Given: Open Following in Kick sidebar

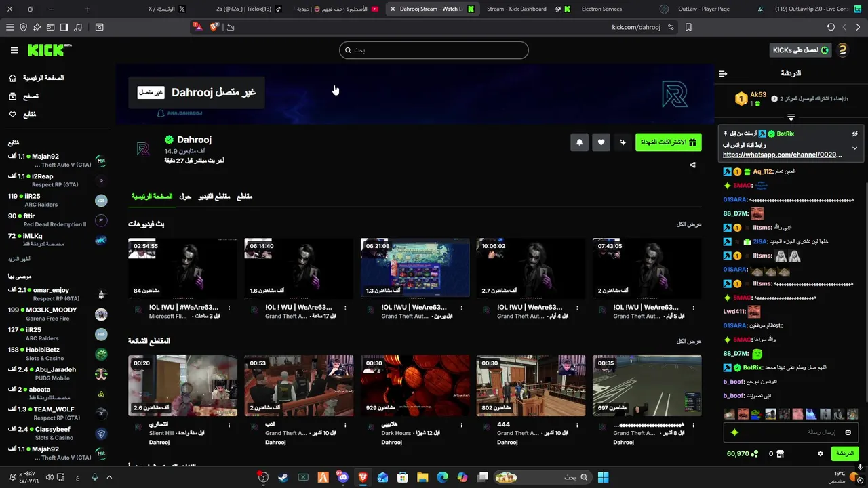Looking at the screenshot, I should point(22,115).
